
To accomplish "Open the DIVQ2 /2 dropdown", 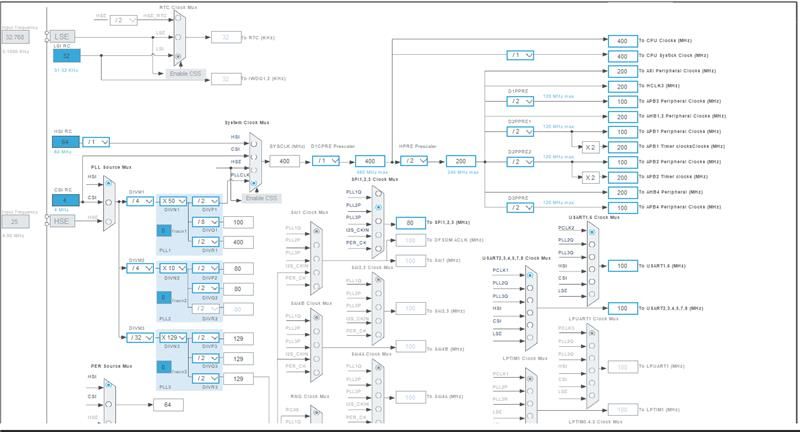I will tap(206, 289).
